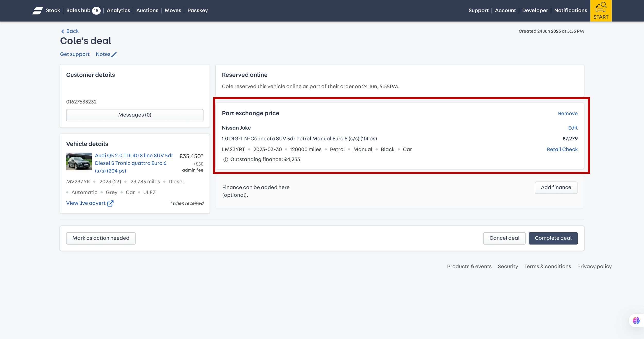Click the Complete deal button
The height and width of the screenshot is (339, 644).
(x=553, y=238)
